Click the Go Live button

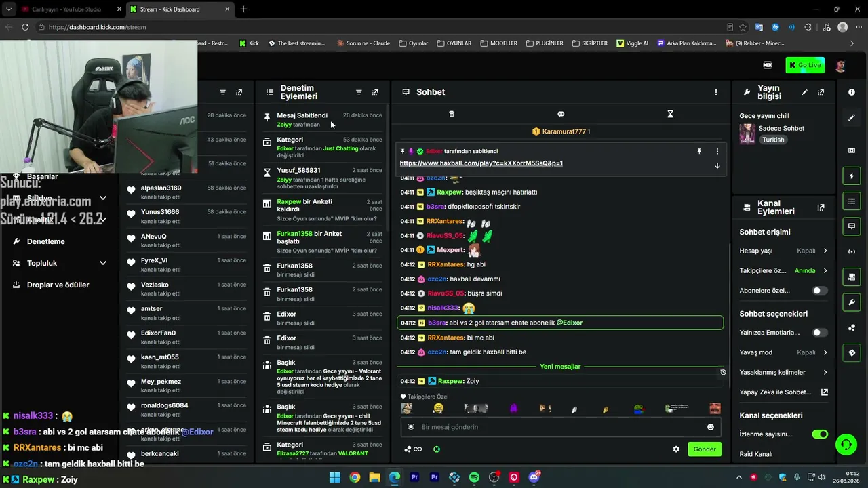(805, 65)
